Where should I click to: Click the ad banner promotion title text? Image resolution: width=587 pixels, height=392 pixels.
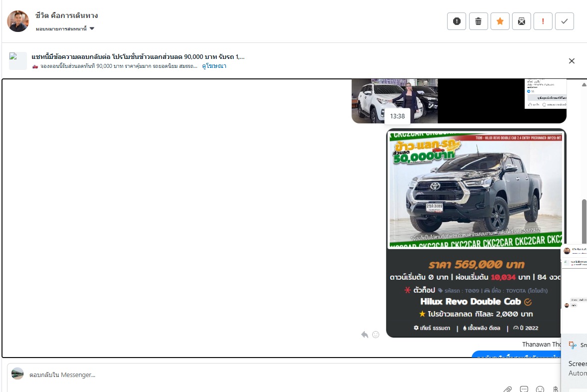click(x=138, y=57)
